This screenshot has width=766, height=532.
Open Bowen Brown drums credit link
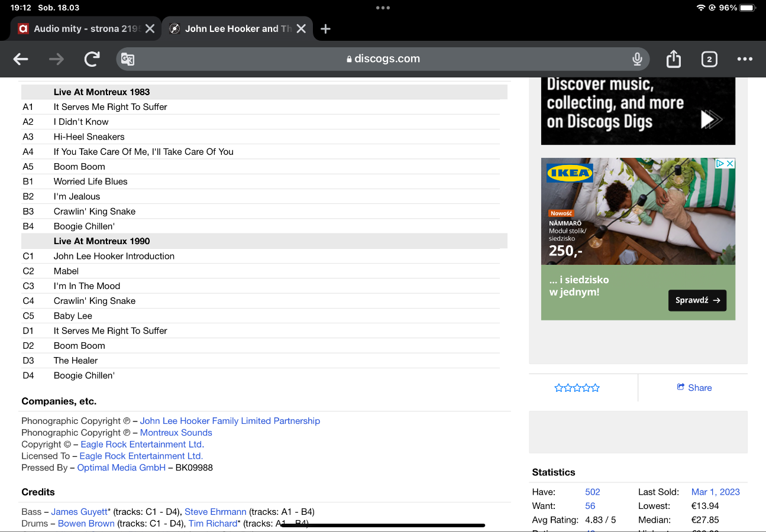tap(86, 524)
